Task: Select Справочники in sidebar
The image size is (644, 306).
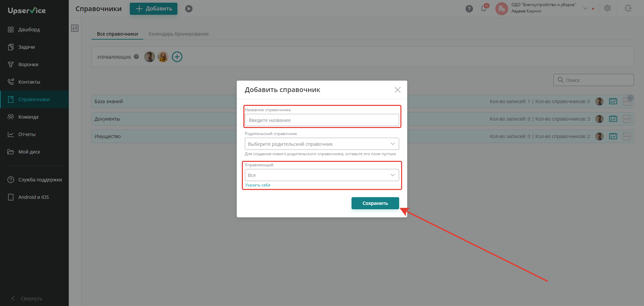Action: point(34,99)
